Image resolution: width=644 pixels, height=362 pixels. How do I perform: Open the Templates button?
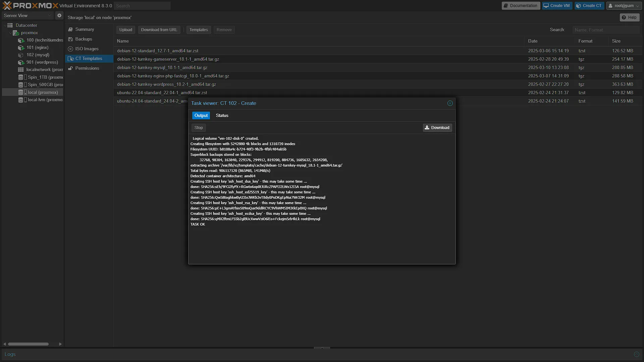click(199, 30)
